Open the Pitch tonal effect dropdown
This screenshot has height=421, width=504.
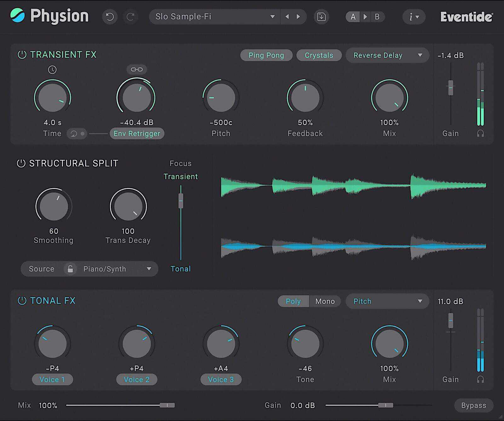pyautogui.click(x=387, y=301)
